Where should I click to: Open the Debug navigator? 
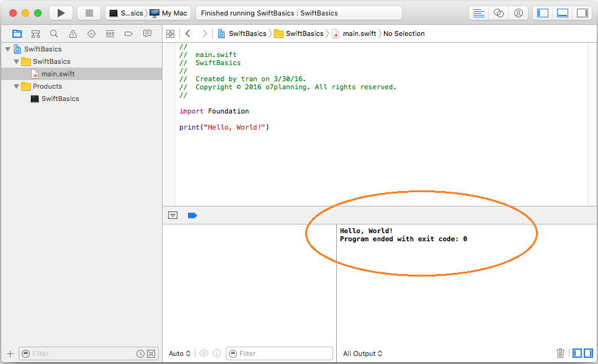point(110,33)
